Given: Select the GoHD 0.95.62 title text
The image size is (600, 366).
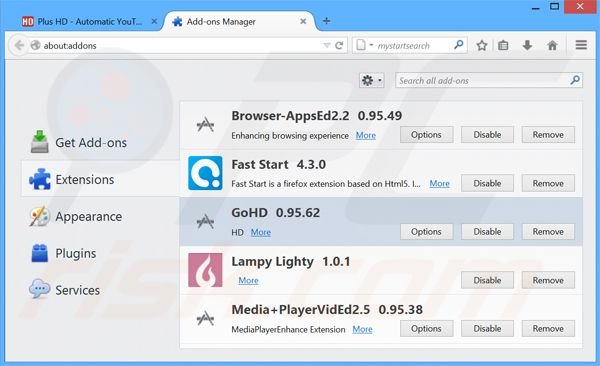Looking at the screenshot, I should tap(276, 212).
